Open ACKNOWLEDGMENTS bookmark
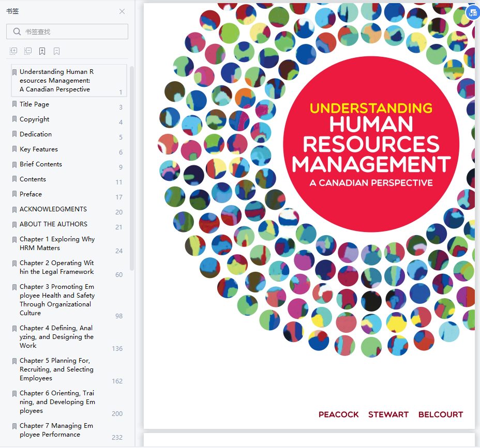 tap(53, 209)
